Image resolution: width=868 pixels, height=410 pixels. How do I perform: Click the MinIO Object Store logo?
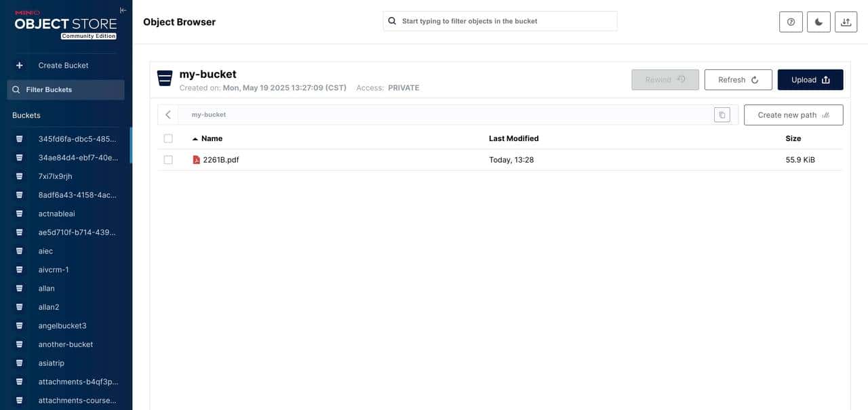coord(64,22)
